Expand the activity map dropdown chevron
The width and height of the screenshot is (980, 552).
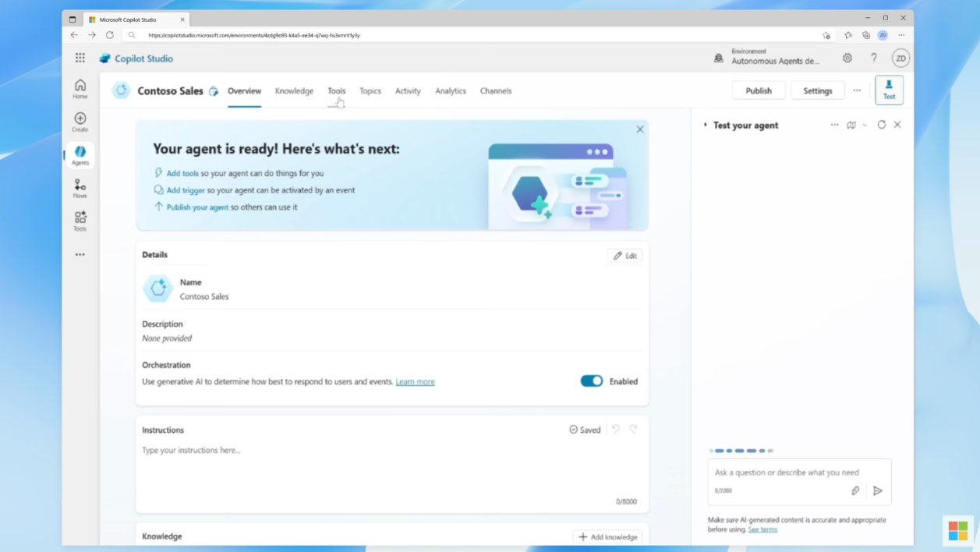865,125
